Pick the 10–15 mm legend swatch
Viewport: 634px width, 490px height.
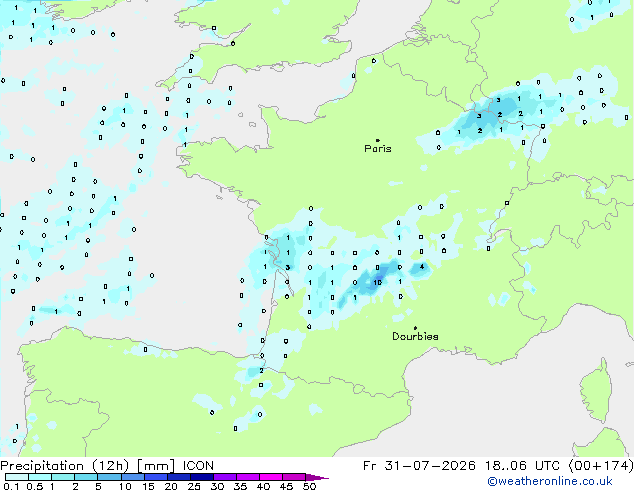(x=132, y=477)
